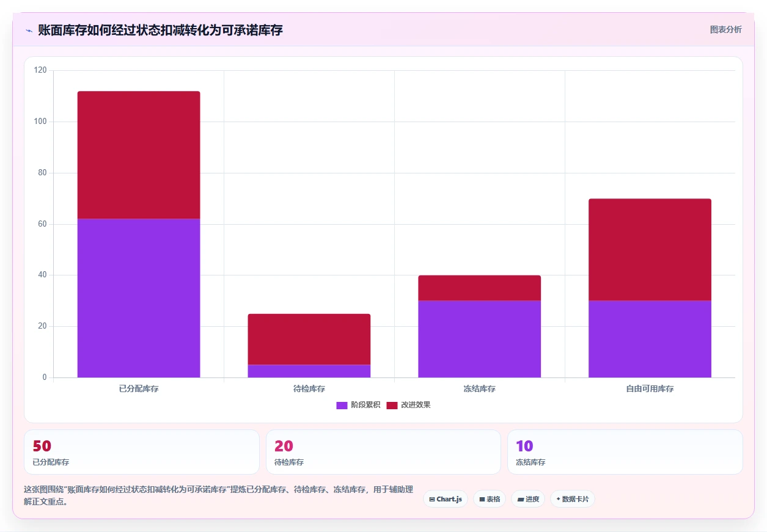Click the purple segment of the 已分配库存 bar
The width and height of the screenshot is (767, 532).
(x=139, y=298)
